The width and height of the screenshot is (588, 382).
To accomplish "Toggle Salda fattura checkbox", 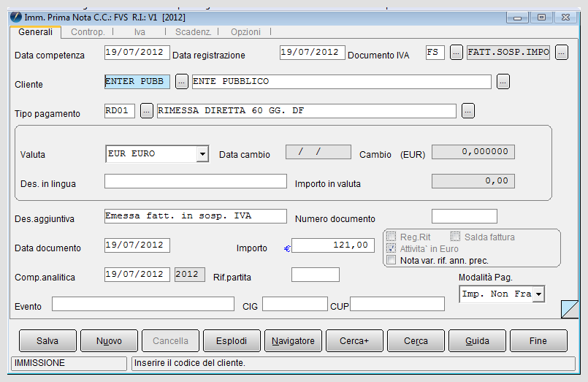I will 455,237.
